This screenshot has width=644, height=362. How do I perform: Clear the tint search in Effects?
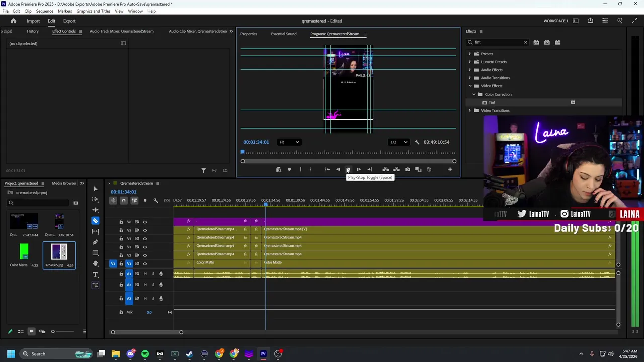525,42
